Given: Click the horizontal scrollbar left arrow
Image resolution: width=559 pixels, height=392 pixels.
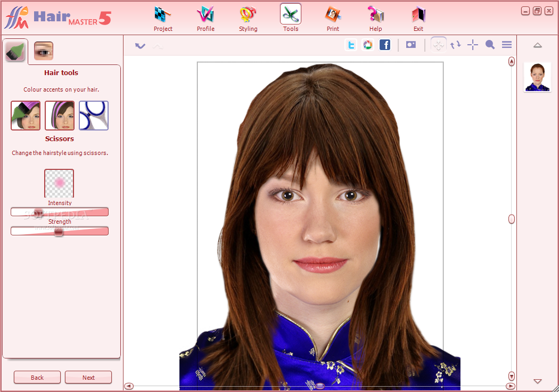Looking at the screenshot, I should tap(129, 386).
